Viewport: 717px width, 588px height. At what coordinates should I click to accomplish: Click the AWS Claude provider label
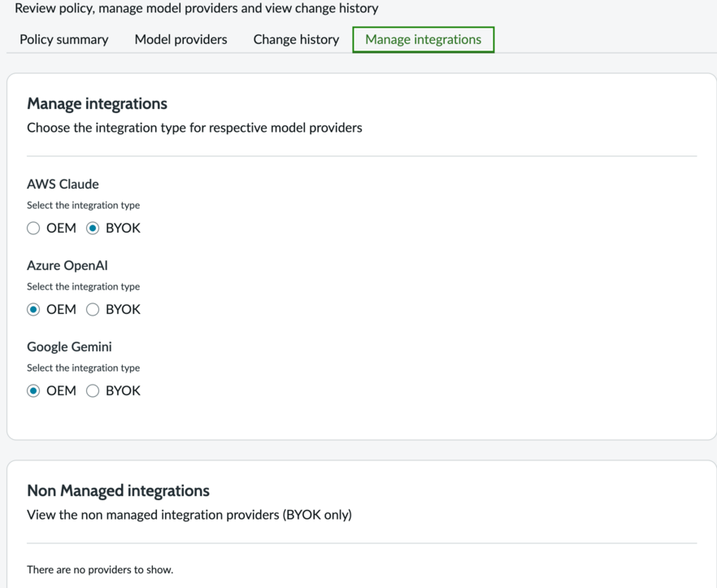(x=63, y=184)
